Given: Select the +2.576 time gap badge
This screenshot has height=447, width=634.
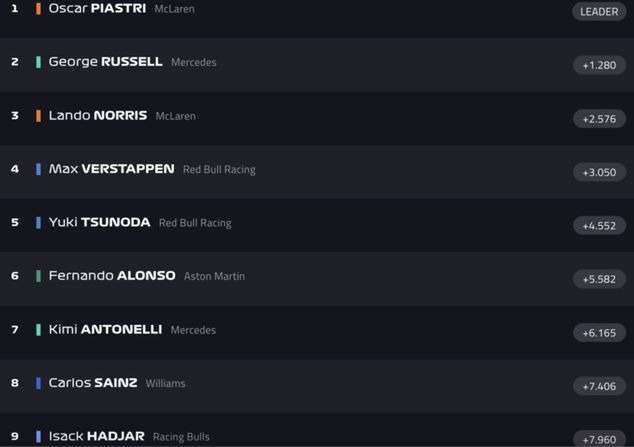Looking at the screenshot, I should click(x=599, y=119).
